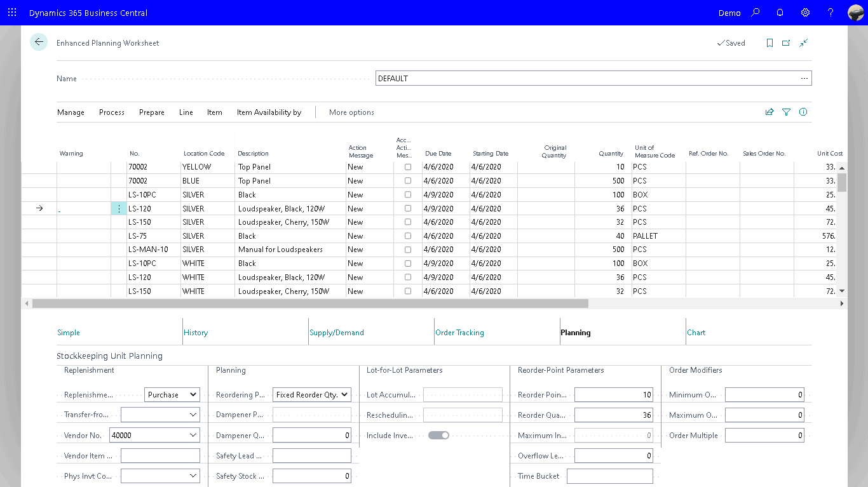This screenshot has height=487, width=868.
Task: Switch to the Supply/Demand tab
Action: coord(336,333)
